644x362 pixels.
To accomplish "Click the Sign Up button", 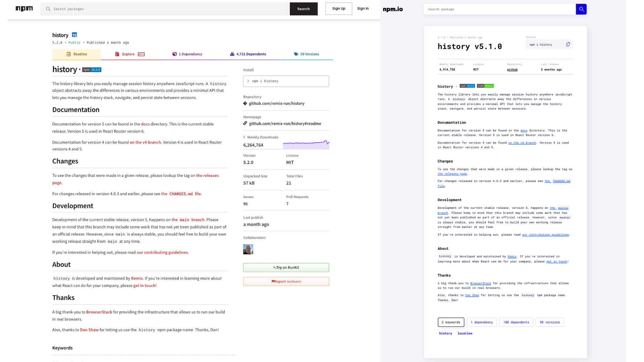I will point(339,8).
